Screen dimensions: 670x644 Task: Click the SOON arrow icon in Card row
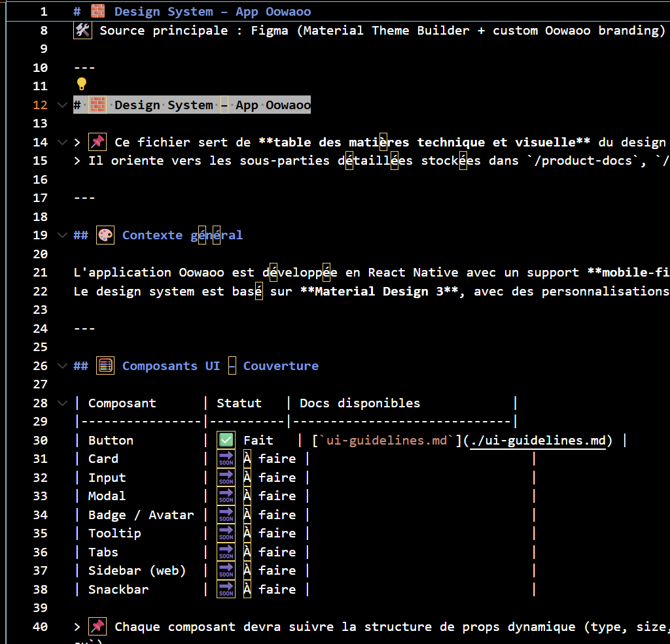(226, 459)
